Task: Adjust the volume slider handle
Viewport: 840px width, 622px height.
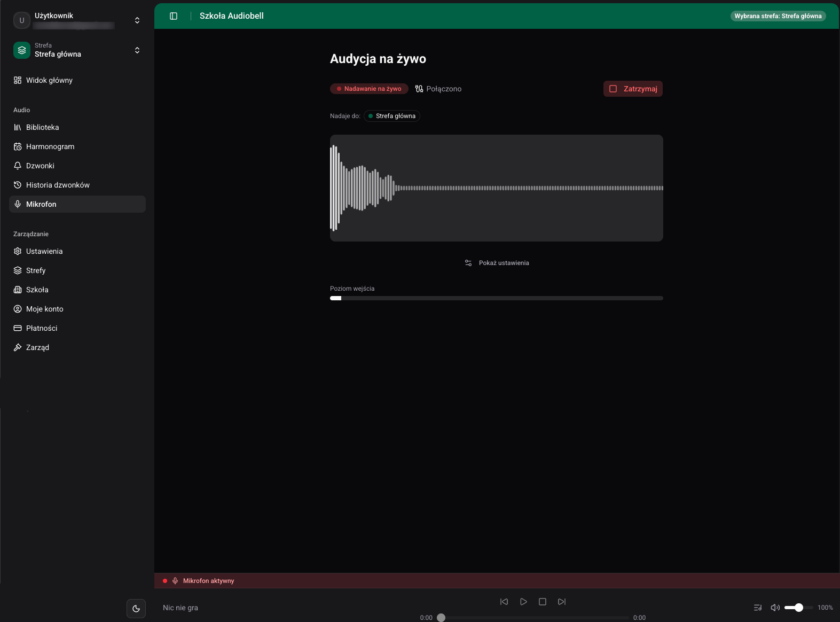Action: pyautogui.click(x=799, y=608)
